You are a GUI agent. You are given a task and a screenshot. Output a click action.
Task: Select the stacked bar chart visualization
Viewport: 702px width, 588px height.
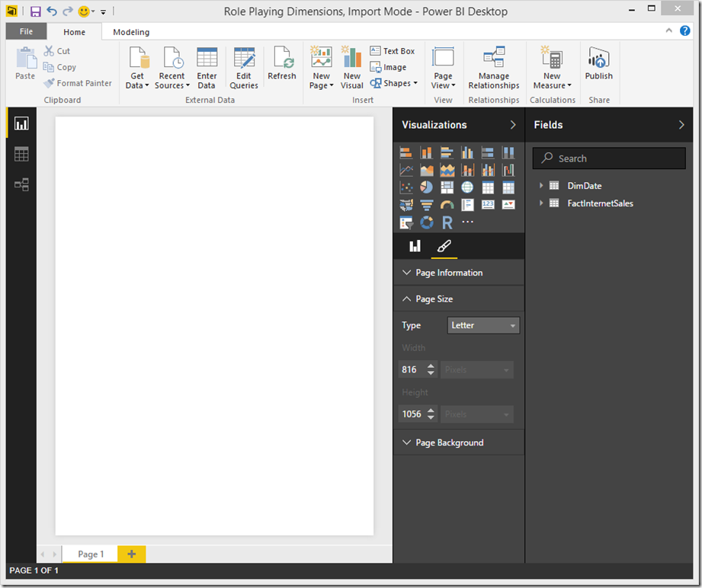(406, 152)
